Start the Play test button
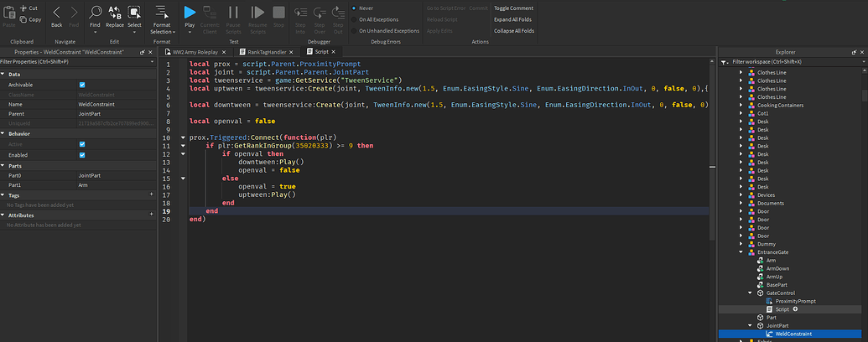 pos(190,13)
